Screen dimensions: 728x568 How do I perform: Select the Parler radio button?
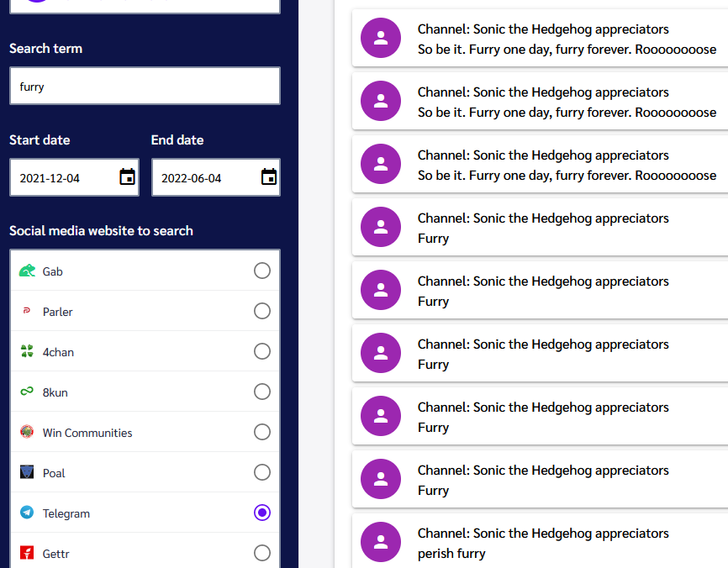262,311
